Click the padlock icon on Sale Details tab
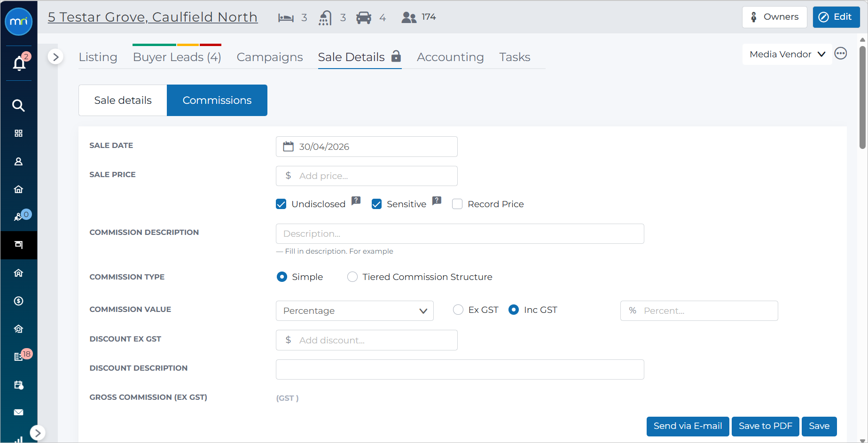Screen dimensions: 868x443 pyautogui.click(x=396, y=56)
